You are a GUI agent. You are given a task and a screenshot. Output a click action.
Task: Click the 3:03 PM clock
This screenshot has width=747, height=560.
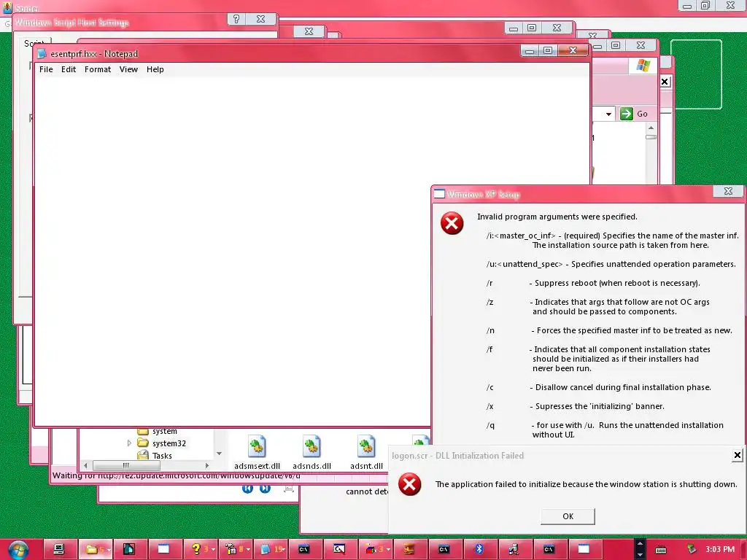(x=720, y=550)
